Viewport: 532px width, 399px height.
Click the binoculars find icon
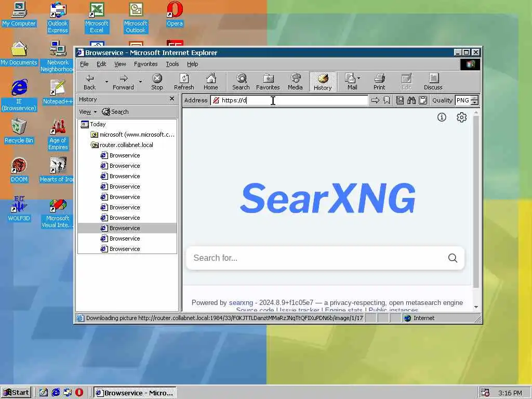411,100
